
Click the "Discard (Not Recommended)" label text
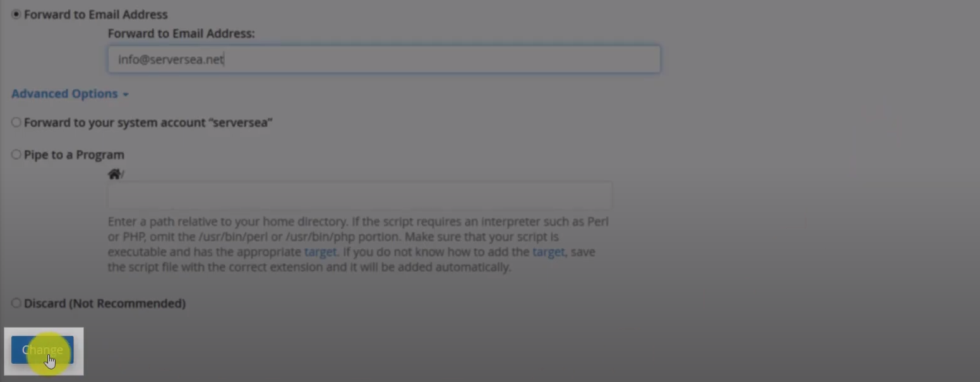(x=105, y=304)
